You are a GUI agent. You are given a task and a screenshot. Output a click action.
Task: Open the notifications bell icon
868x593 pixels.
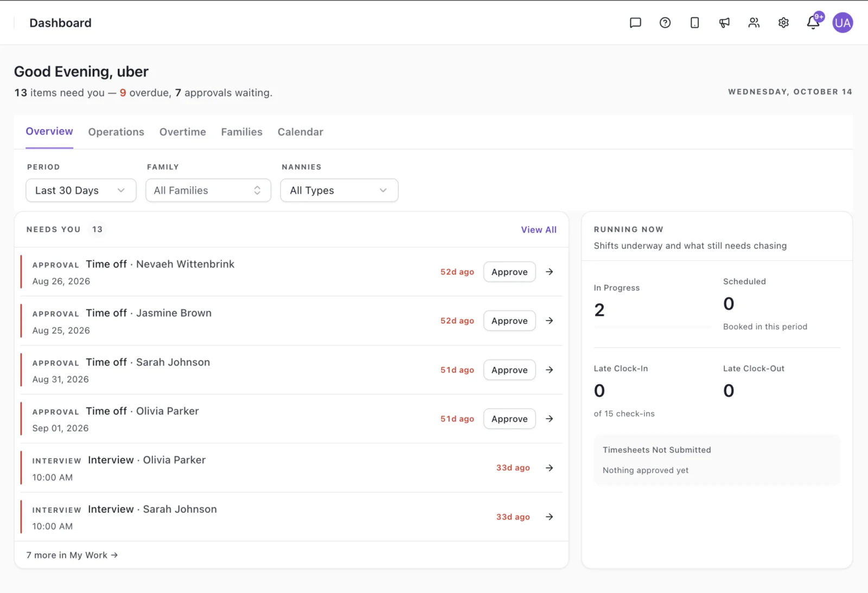pyautogui.click(x=813, y=22)
